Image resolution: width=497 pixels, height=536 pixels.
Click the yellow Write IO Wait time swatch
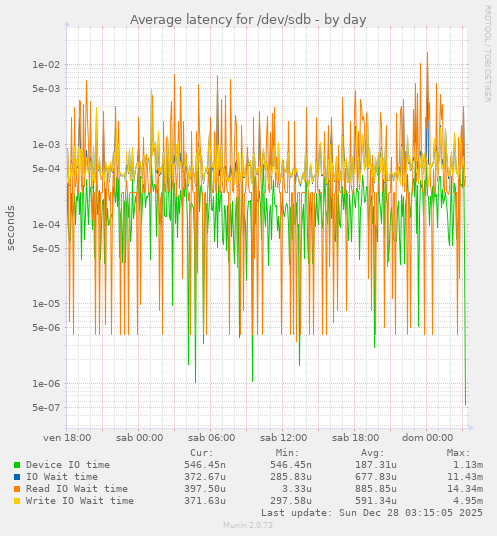pyautogui.click(x=17, y=501)
